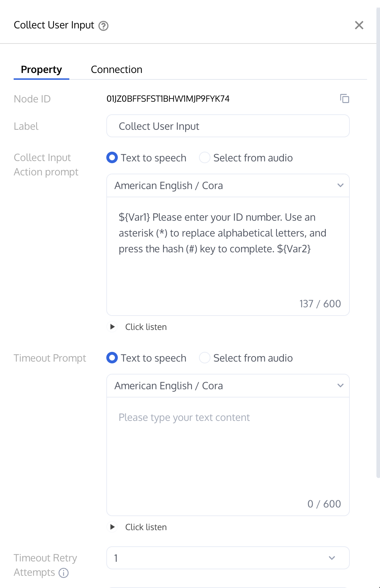Click the Timeout Retry Attempts info icon
The image size is (380, 588).
64,573
